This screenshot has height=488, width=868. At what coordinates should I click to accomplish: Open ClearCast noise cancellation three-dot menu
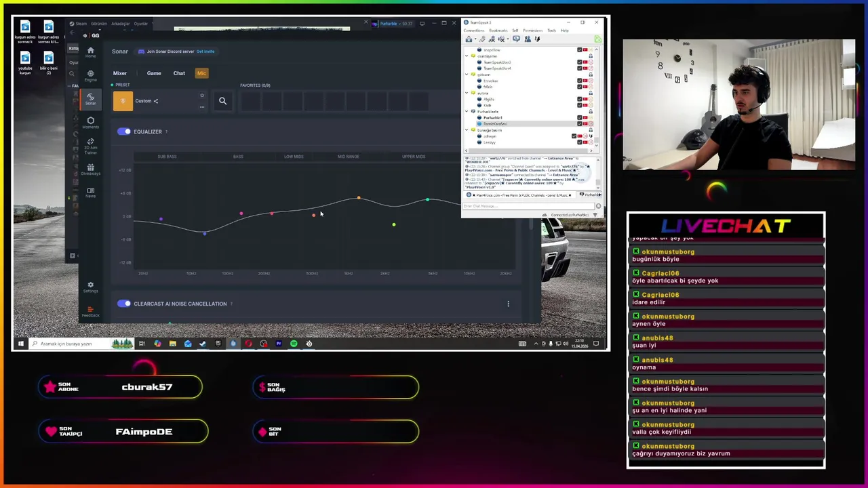click(x=508, y=304)
